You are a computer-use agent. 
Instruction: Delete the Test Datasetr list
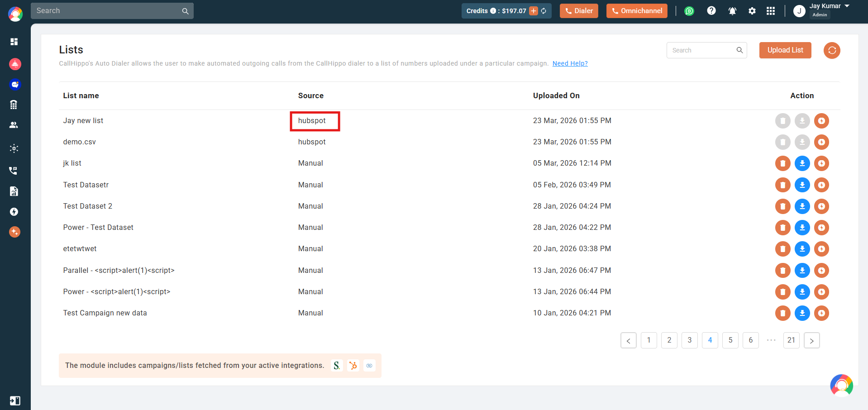coord(783,185)
